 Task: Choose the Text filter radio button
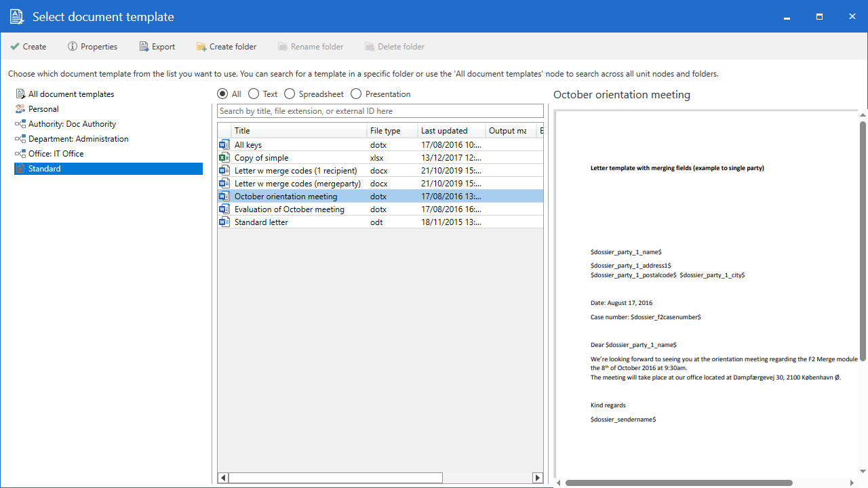[254, 94]
